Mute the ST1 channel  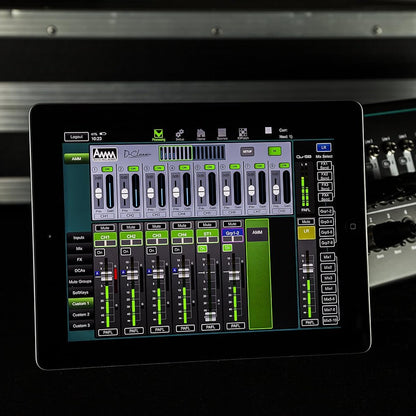click(207, 225)
